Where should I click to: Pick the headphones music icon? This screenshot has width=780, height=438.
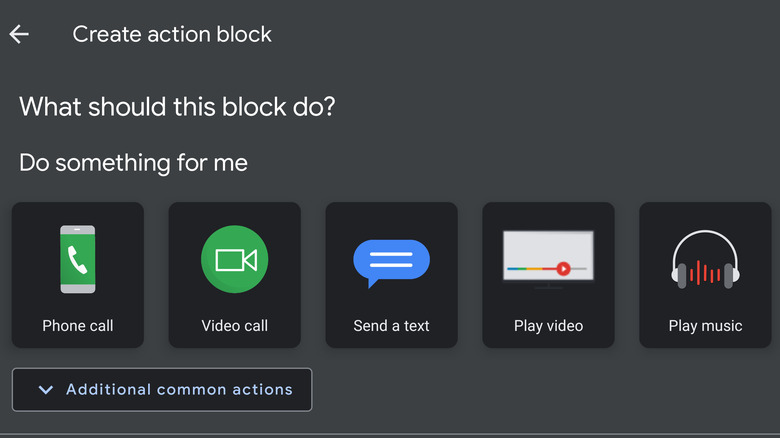pyautogui.click(x=705, y=260)
